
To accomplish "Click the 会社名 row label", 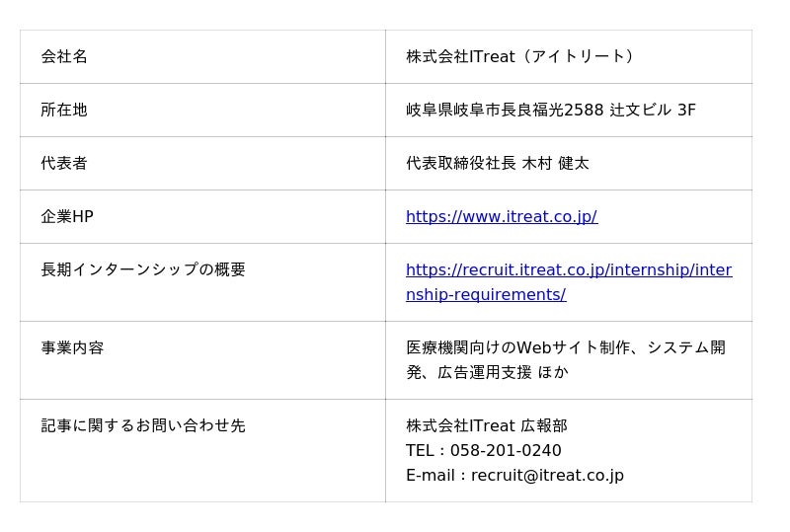I will (64, 56).
